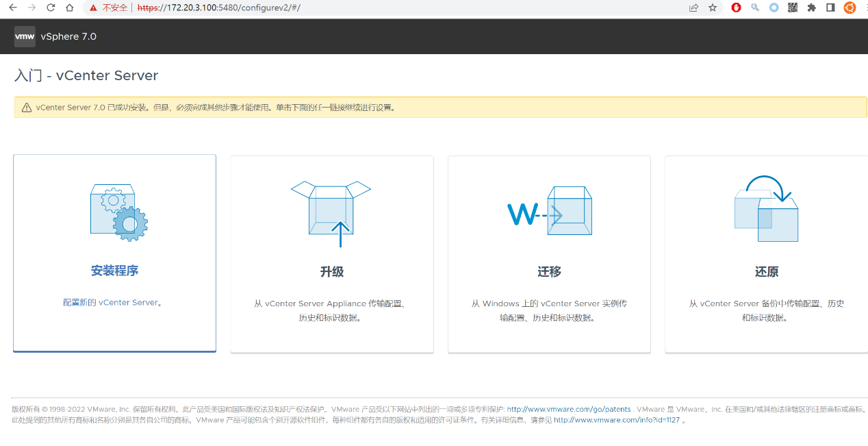Open the orange profile avatar
Viewport: 868px width, 446px height.
(850, 8)
